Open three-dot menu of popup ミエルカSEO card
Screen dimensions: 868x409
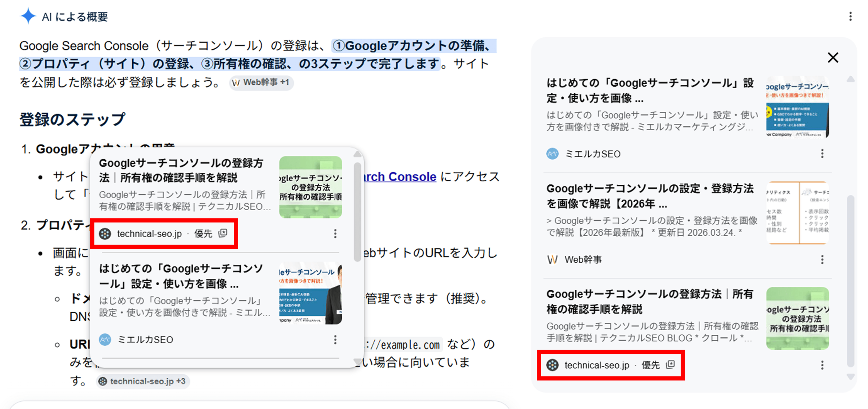[x=335, y=339]
